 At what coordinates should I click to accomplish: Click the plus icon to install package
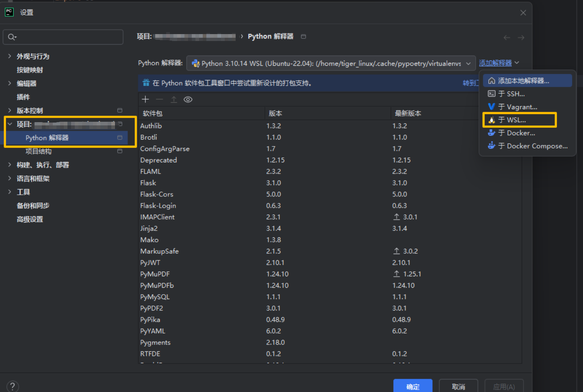[x=145, y=99]
